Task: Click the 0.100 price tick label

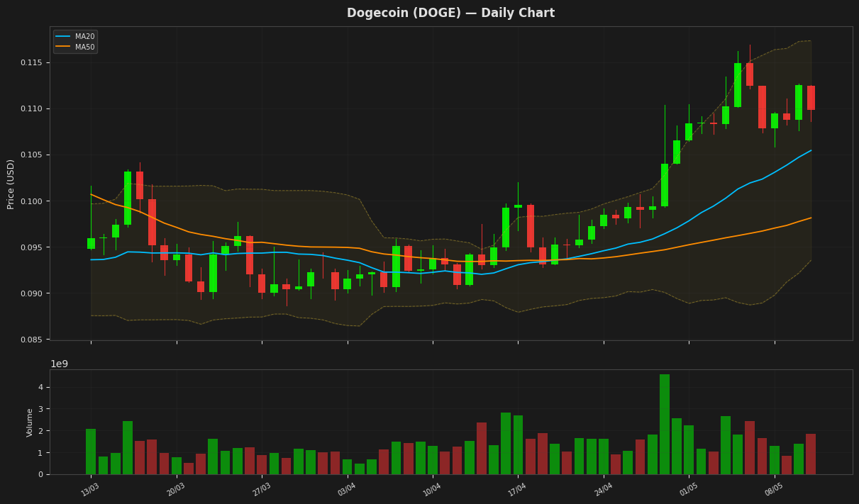Action: click(31, 201)
